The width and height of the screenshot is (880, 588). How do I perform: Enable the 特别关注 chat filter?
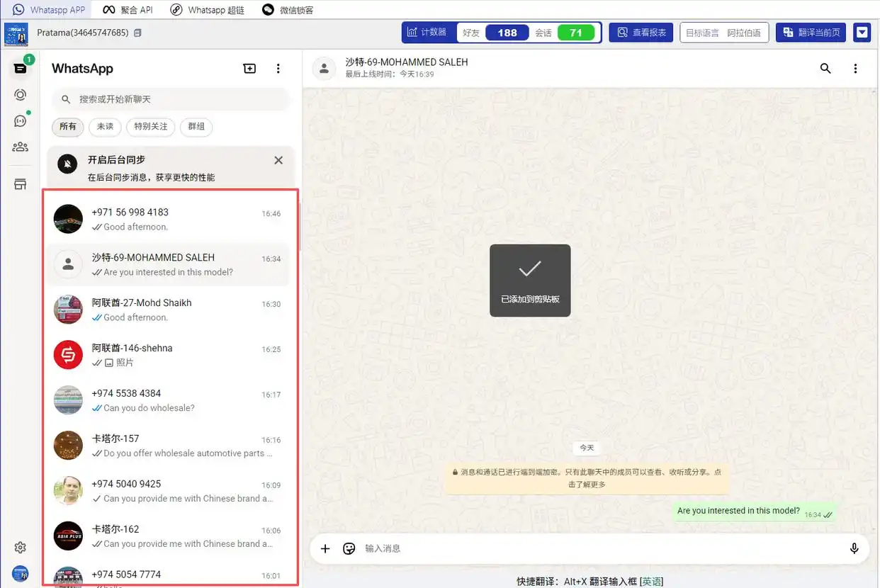[x=150, y=127]
